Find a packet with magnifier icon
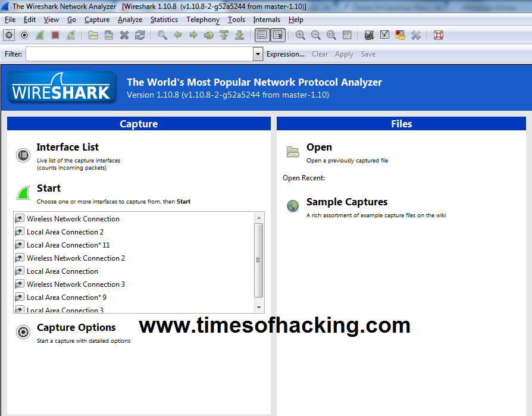This screenshot has width=532, height=416. [162, 35]
